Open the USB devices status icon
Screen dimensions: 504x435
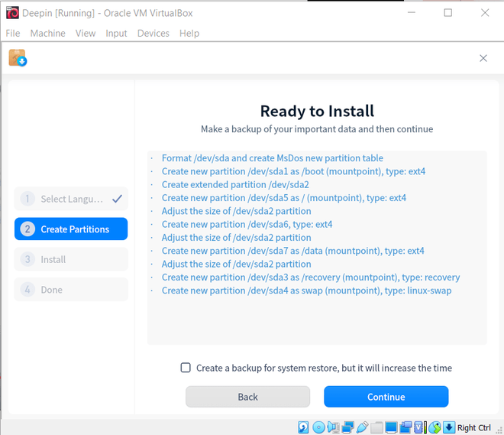[x=362, y=427]
